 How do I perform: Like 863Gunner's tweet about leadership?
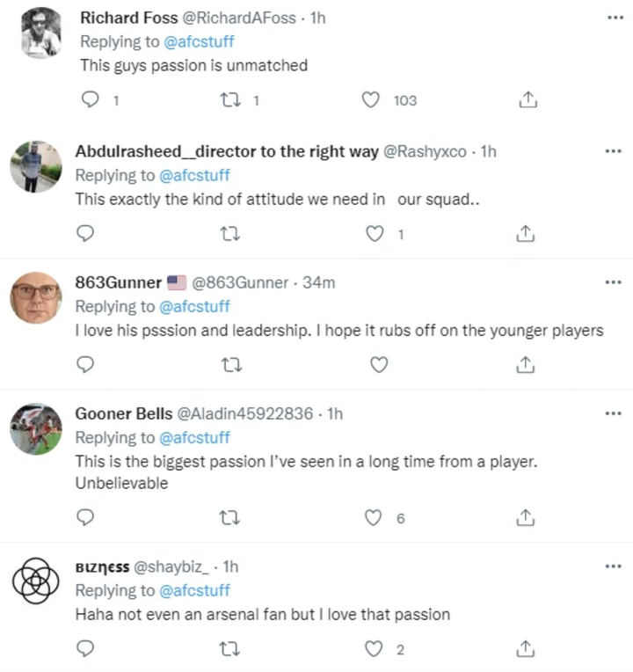coord(379,364)
